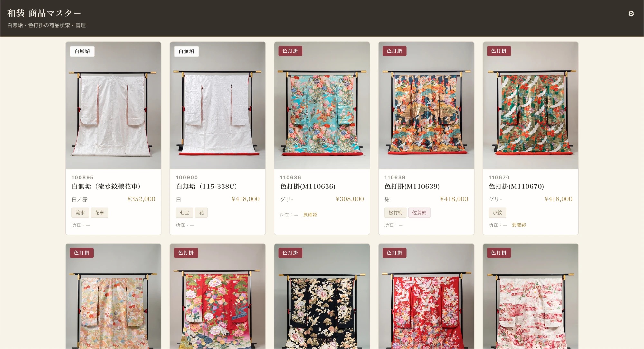644x349 pixels.
Task: Open the pale pastel 色打掛 in second row
Action: [113, 296]
